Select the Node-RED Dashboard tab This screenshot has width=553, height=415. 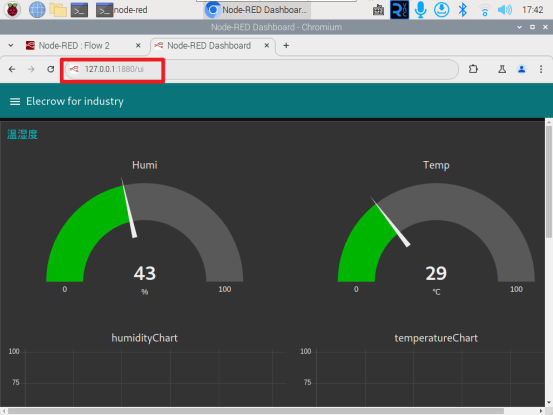213,45
